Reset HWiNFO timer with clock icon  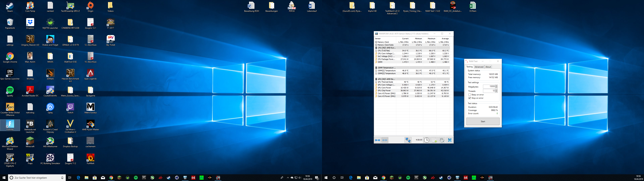[426, 140]
